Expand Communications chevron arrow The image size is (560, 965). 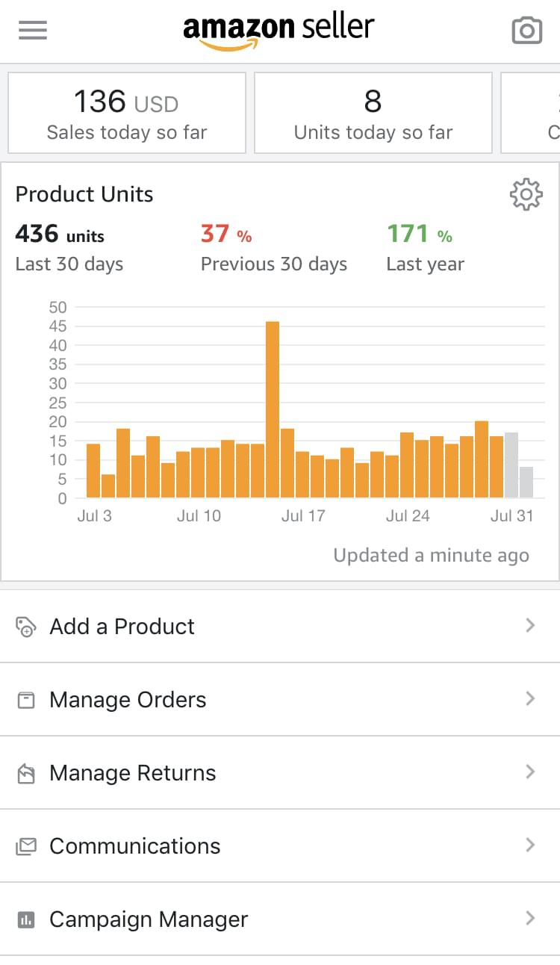click(x=530, y=845)
